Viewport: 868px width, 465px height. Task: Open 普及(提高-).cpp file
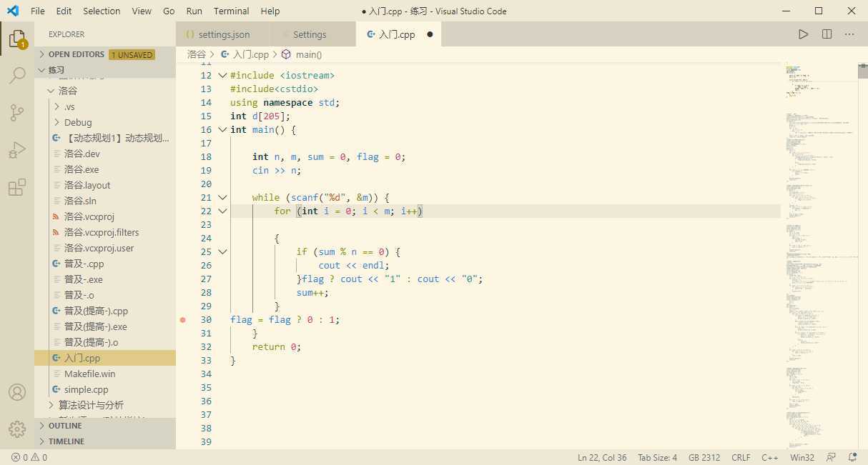pos(104,311)
